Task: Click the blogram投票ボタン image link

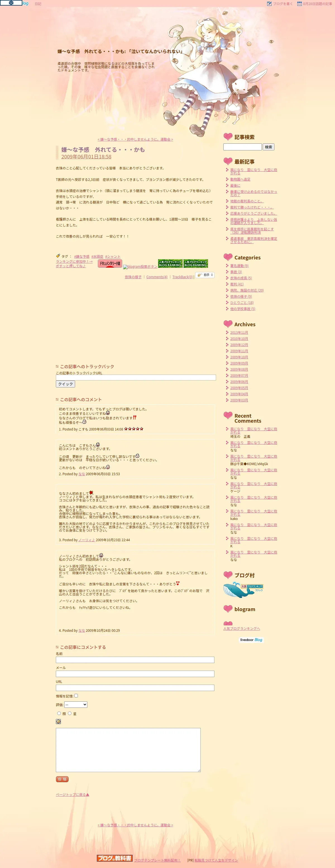Action: pyautogui.click(x=140, y=266)
